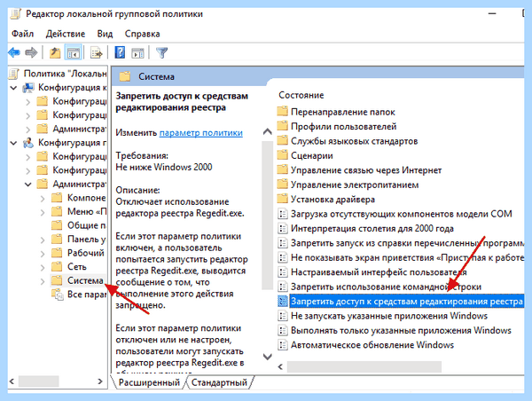Click the параметр политики link

(x=201, y=133)
